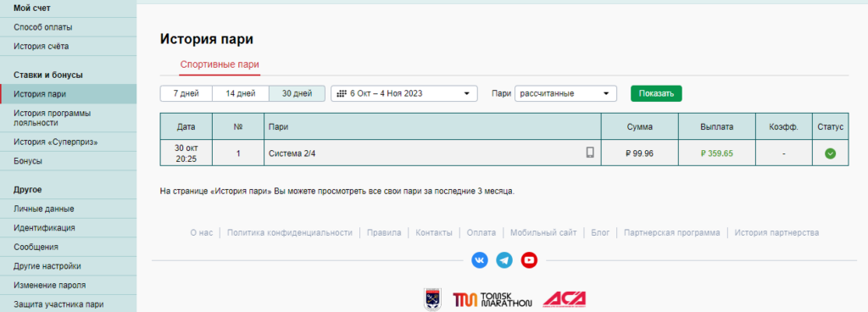Click the Ставки и бонусы section heading
The width and height of the screenshot is (868, 312).
(48, 75)
